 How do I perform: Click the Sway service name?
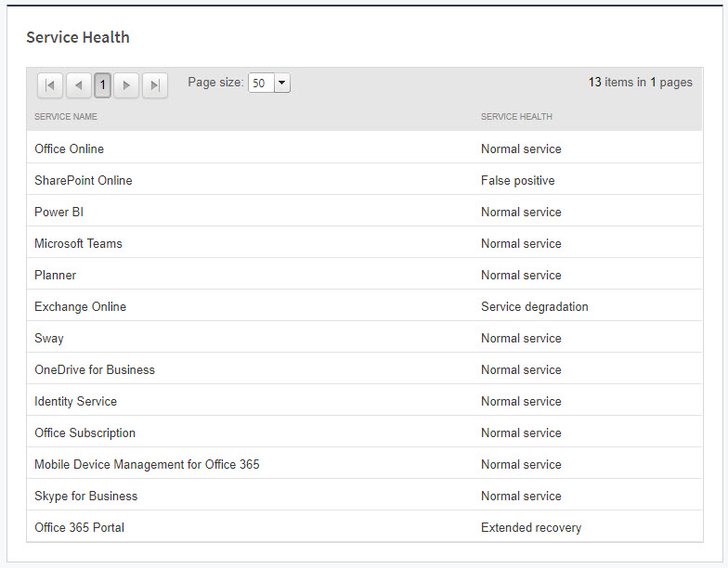[48, 338]
